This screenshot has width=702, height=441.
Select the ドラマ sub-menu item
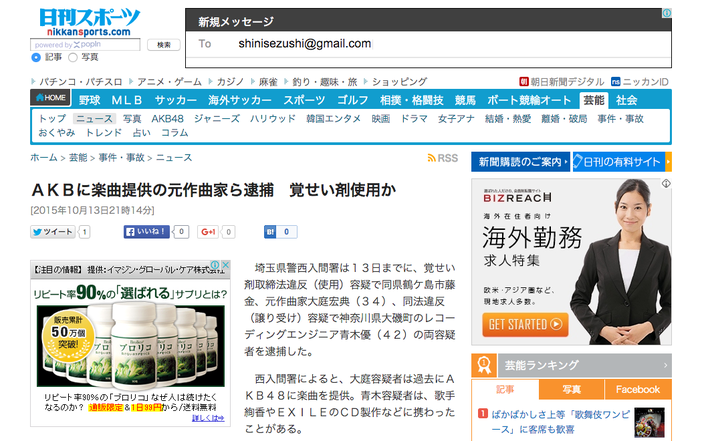pos(414,119)
